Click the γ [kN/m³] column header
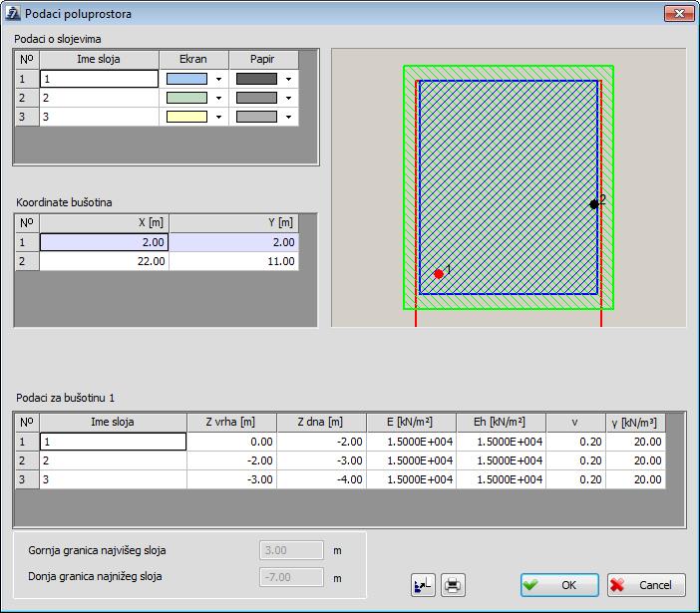This screenshot has width=700, height=613. (636, 422)
